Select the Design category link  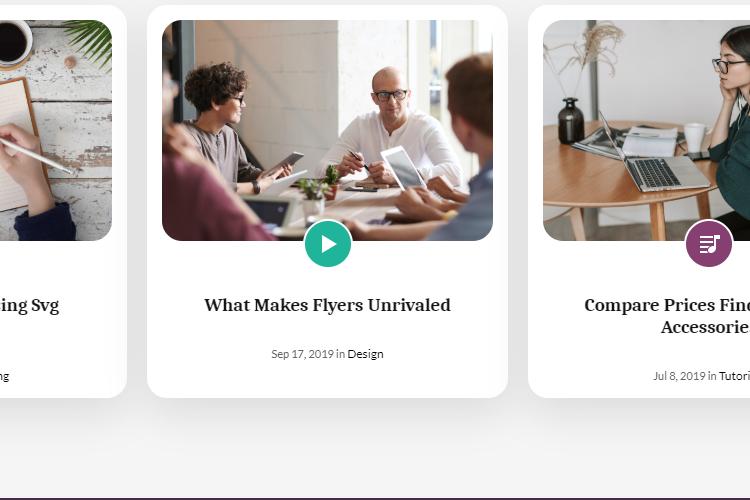click(365, 354)
